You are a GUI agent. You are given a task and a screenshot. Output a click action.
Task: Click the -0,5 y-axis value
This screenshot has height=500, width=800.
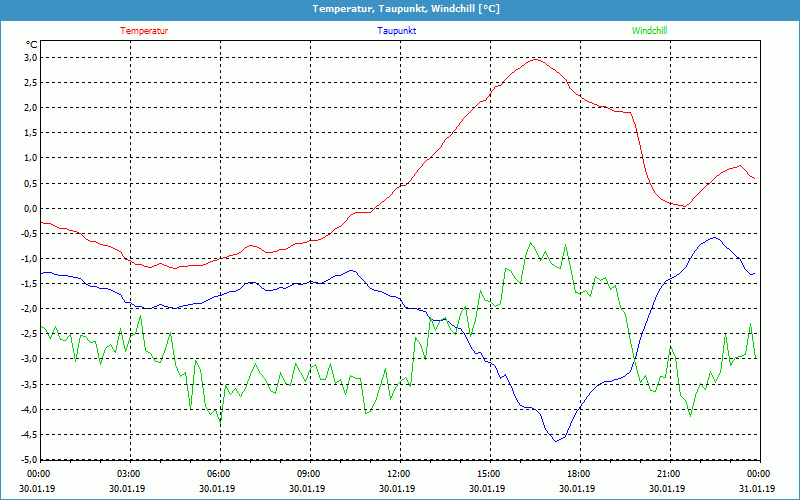coord(30,233)
